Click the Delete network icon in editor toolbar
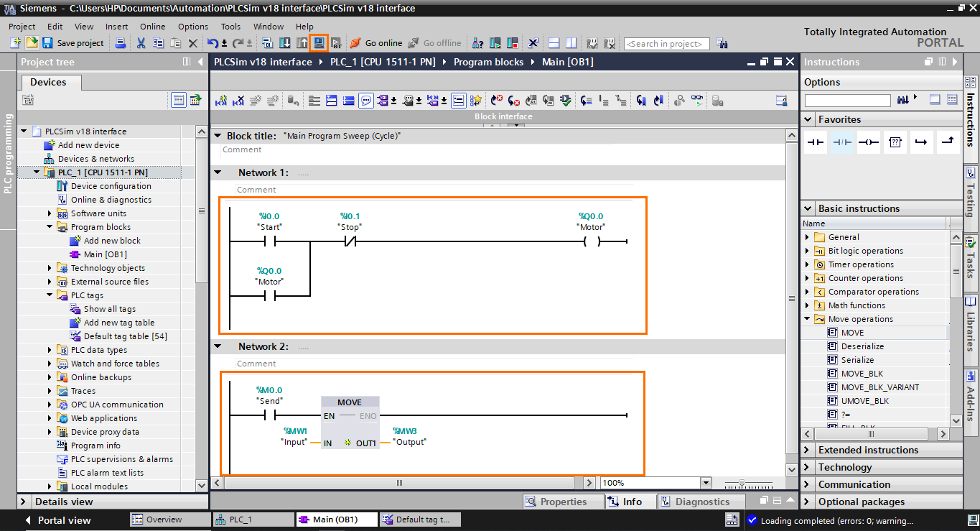Image resolution: width=980 pixels, height=531 pixels. [238, 101]
